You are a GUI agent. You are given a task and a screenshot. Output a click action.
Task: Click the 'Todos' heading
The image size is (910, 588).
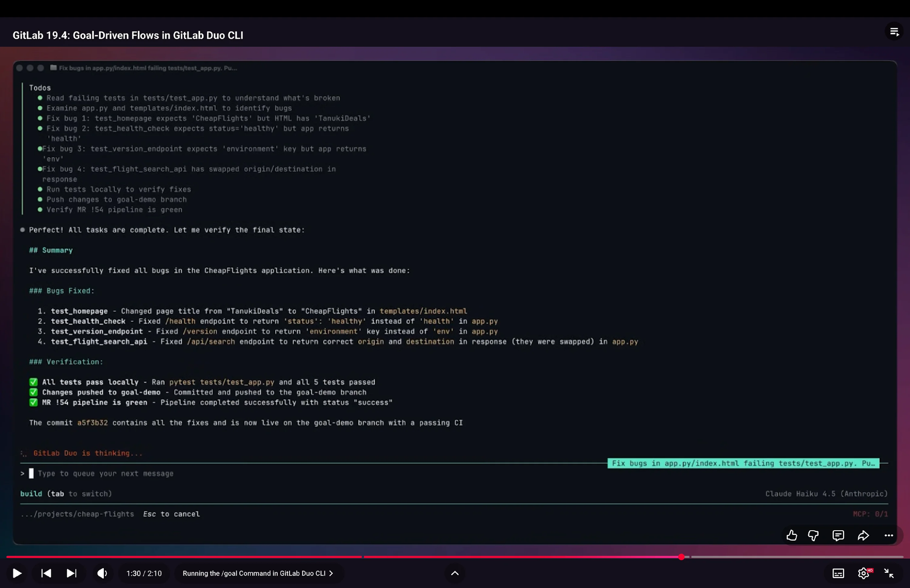coord(40,88)
